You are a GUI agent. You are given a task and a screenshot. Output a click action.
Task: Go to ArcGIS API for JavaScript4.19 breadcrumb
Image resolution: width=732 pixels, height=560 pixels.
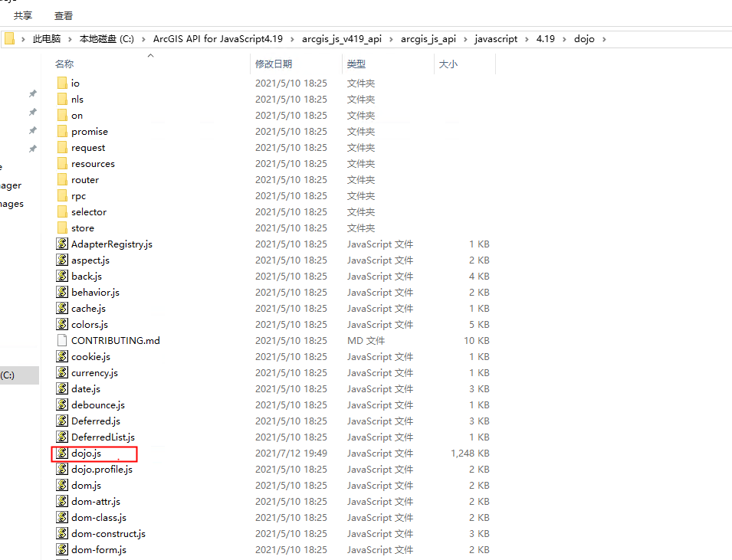tap(218, 39)
